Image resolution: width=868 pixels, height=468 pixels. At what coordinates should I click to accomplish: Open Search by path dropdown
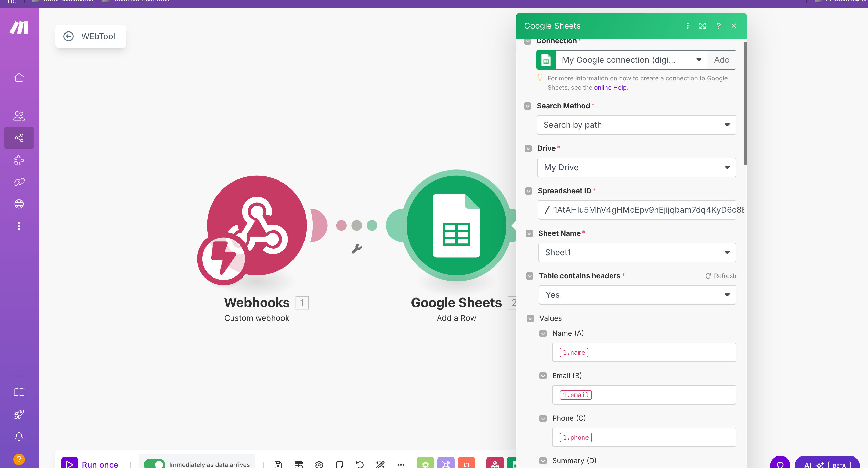636,125
